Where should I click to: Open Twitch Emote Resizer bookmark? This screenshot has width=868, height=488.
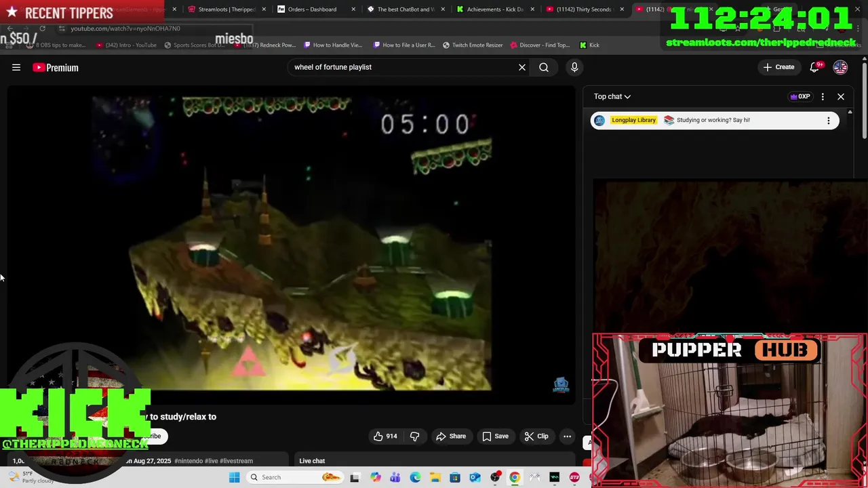click(x=473, y=45)
